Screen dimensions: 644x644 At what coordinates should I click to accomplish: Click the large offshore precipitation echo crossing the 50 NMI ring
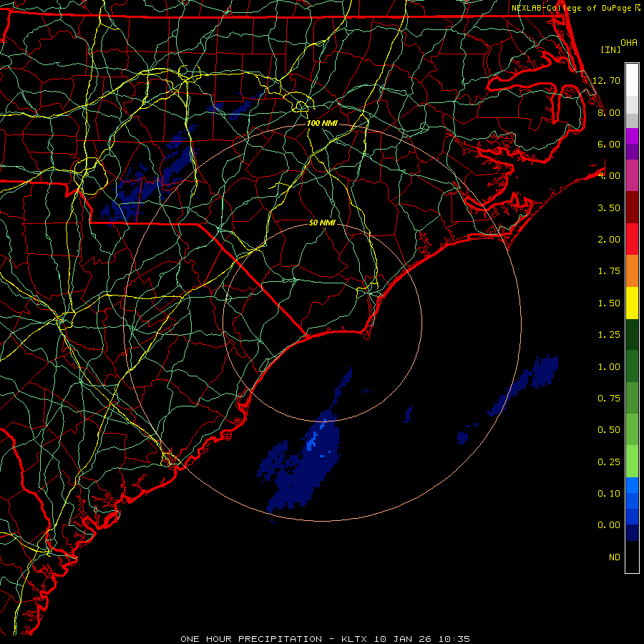[x=304, y=460]
